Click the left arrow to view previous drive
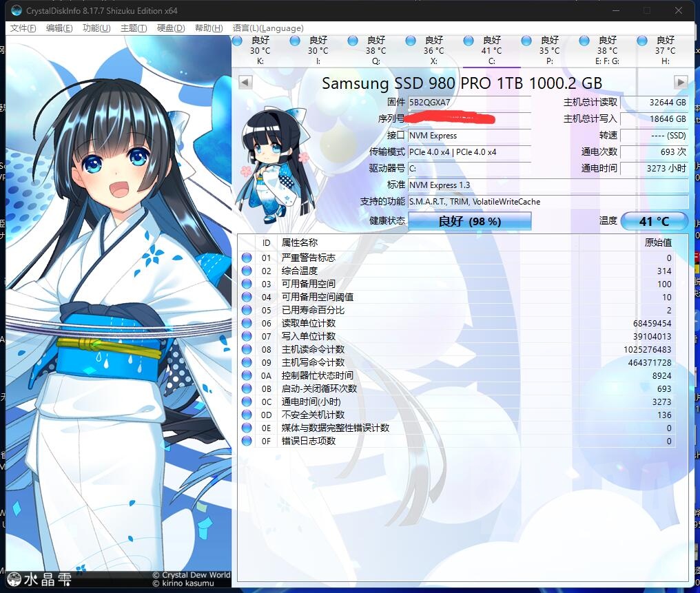700x593 pixels. click(x=245, y=82)
